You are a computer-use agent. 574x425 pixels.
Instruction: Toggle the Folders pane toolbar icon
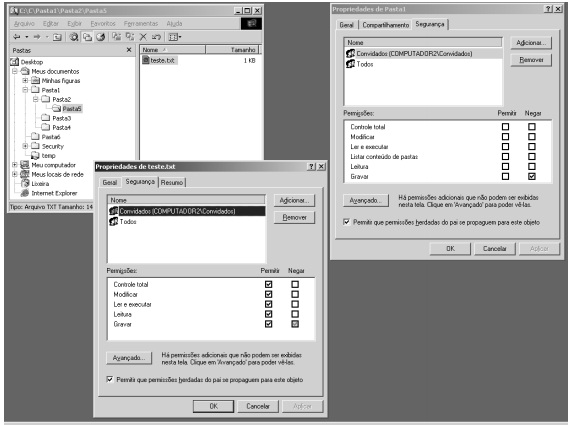click(87, 37)
